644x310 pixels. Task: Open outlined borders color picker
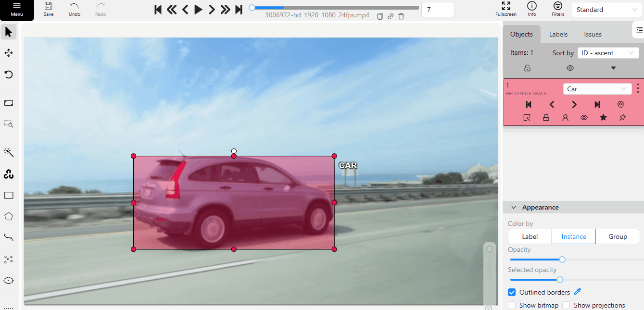tap(578, 291)
